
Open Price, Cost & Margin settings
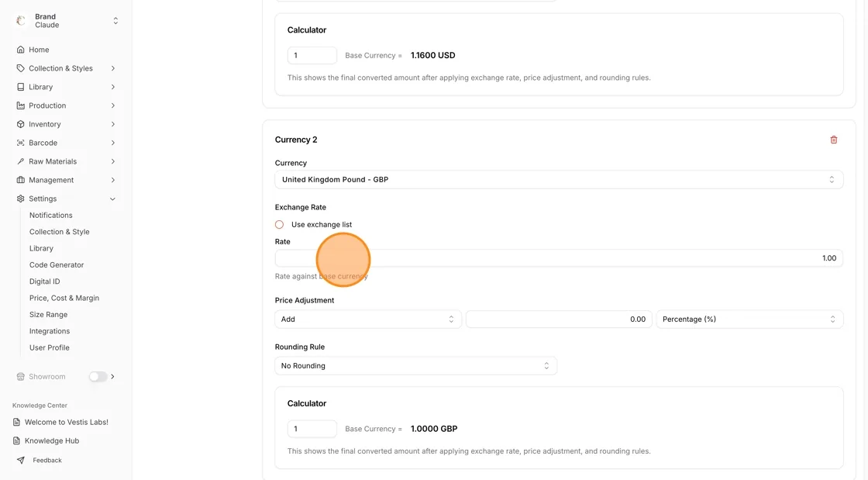pyautogui.click(x=64, y=298)
